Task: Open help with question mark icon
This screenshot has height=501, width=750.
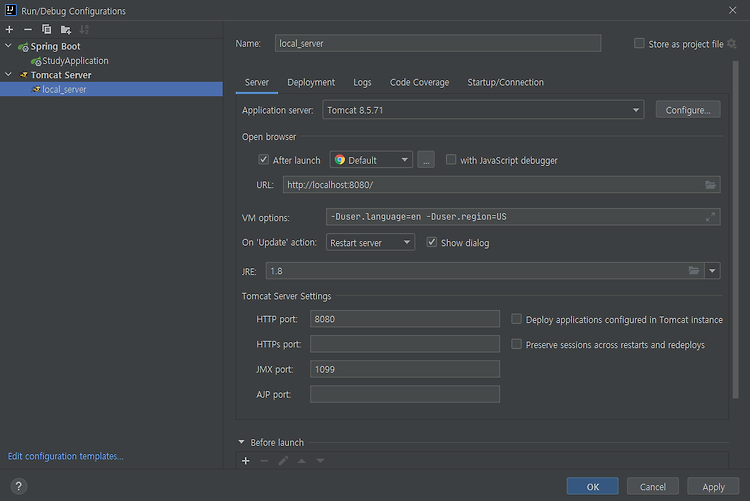Action: click(18, 486)
